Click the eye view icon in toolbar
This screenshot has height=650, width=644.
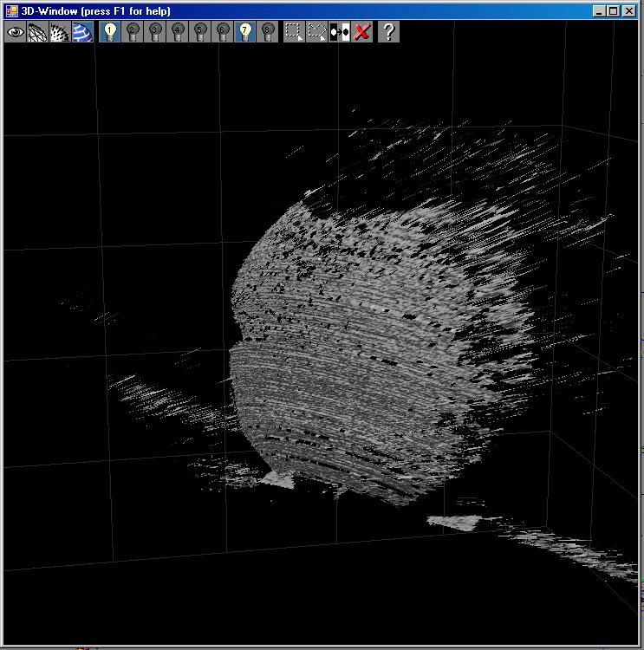[16, 32]
